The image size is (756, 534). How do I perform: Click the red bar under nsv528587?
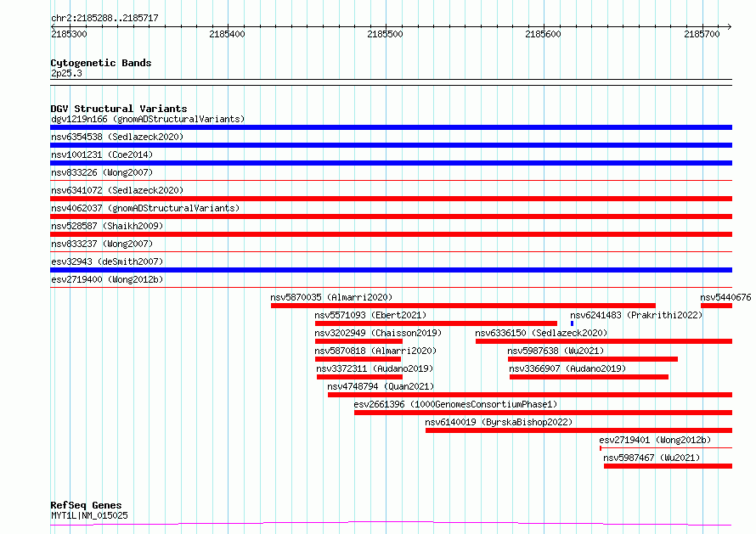(391, 234)
